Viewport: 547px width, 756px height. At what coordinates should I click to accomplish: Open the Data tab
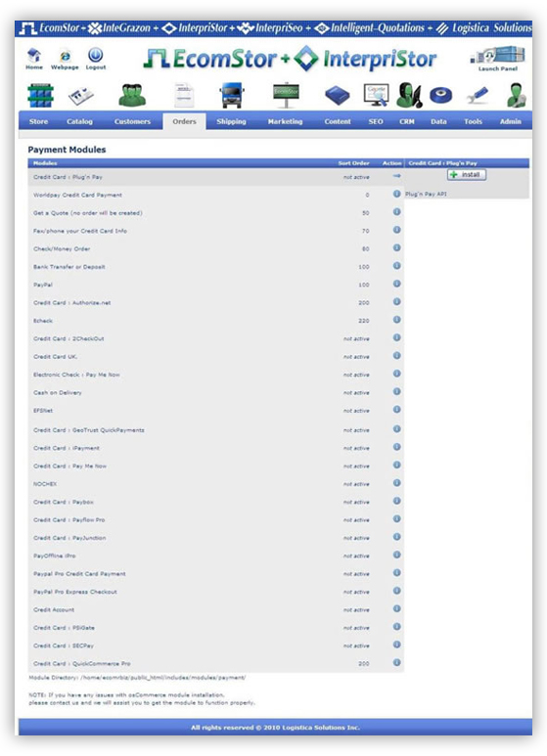[438, 121]
